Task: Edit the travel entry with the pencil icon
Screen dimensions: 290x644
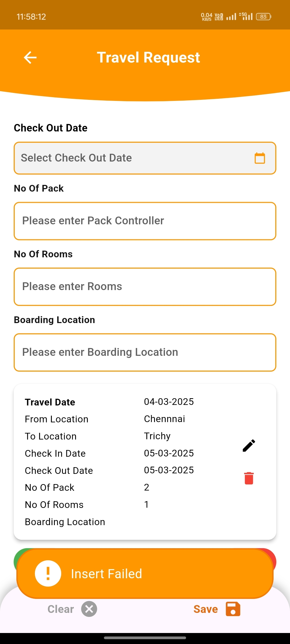Action: 249,446
